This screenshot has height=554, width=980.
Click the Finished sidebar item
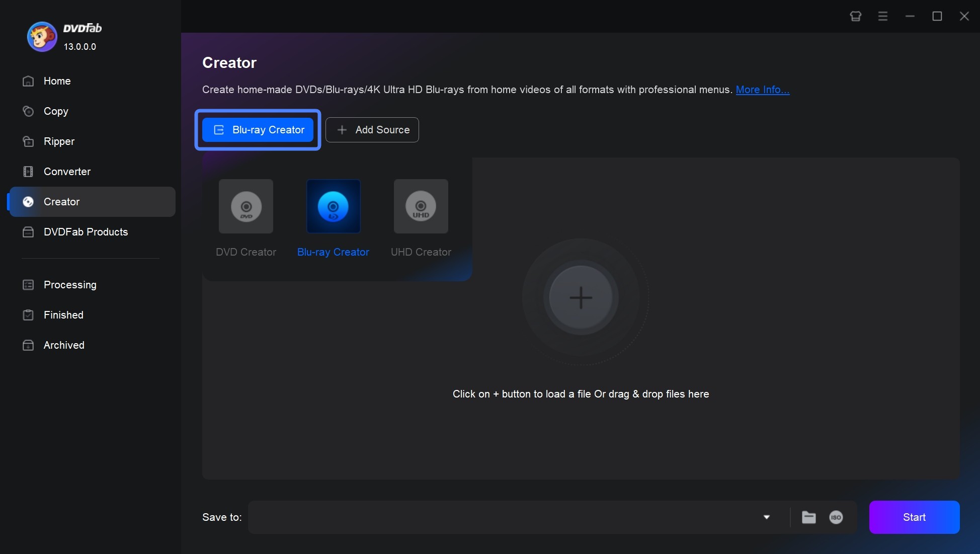click(63, 314)
